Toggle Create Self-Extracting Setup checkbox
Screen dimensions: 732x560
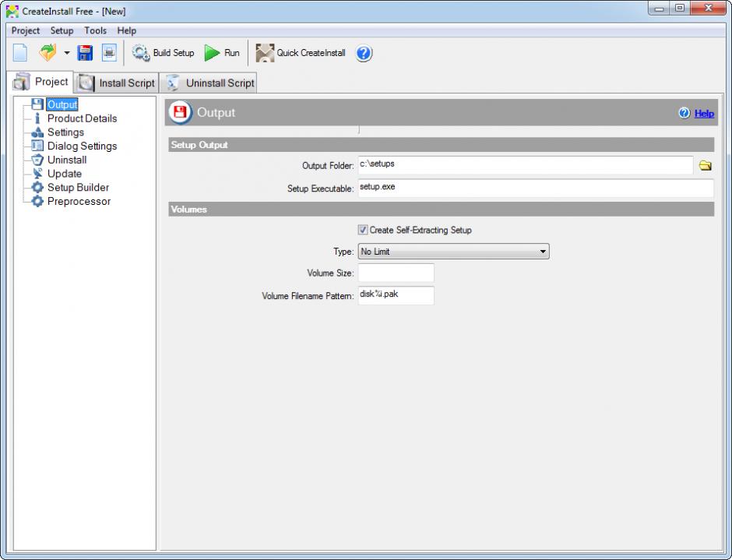(x=363, y=230)
